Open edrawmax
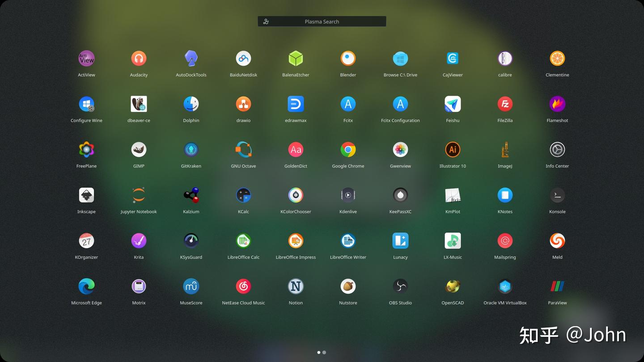Image resolution: width=644 pixels, height=362 pixels. click(296, 104)
